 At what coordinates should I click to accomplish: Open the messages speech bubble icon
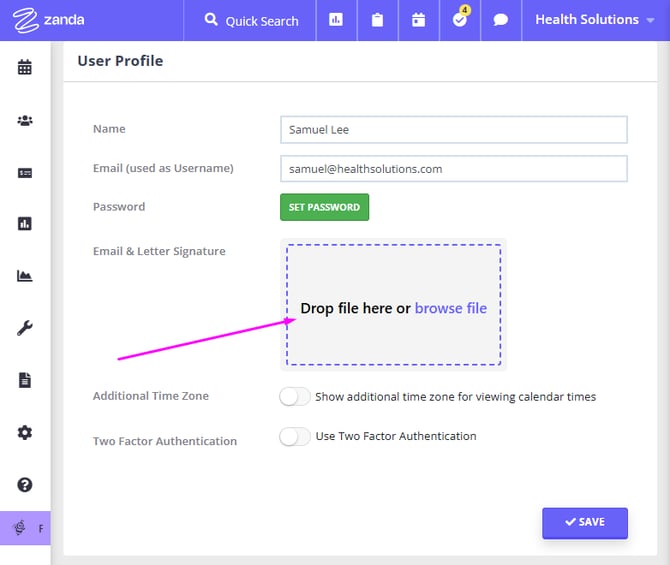pyautogui.click(x=501, y=20)
